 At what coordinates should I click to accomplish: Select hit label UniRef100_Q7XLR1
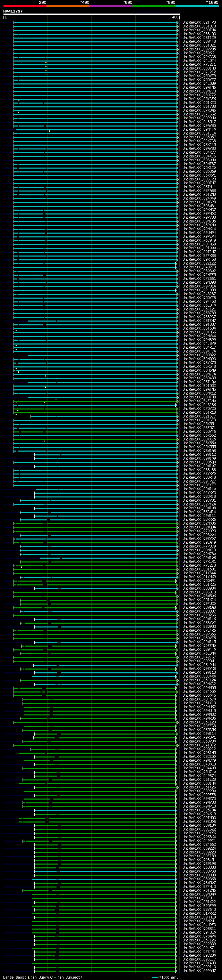point(199,561)
